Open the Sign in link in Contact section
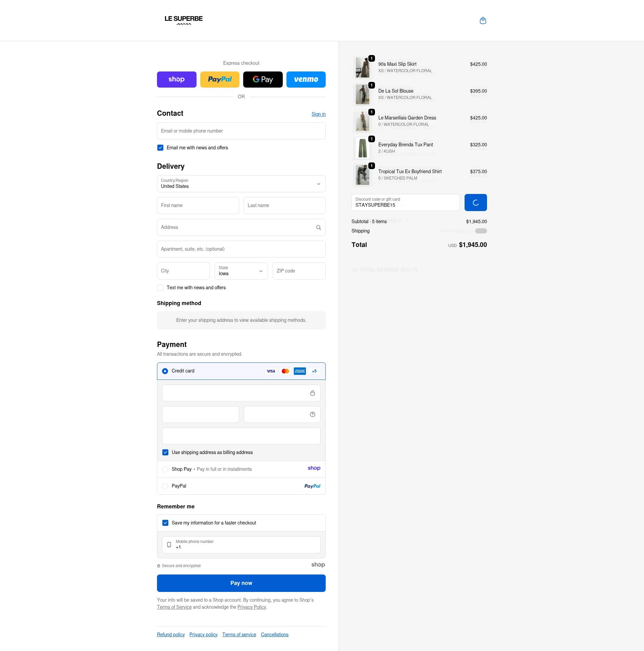 pos(318,114)
